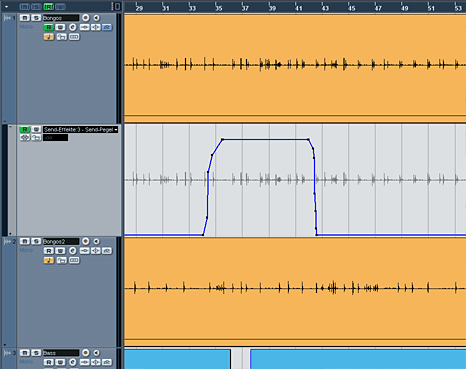Enable write automation on Bongos track
The image size is (466, 369).
click(60, 27)
